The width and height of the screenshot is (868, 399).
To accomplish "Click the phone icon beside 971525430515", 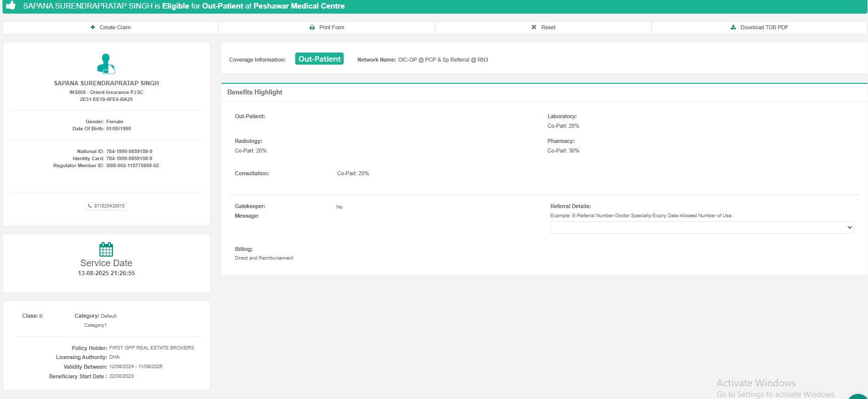I will click(x=90, y=206).
